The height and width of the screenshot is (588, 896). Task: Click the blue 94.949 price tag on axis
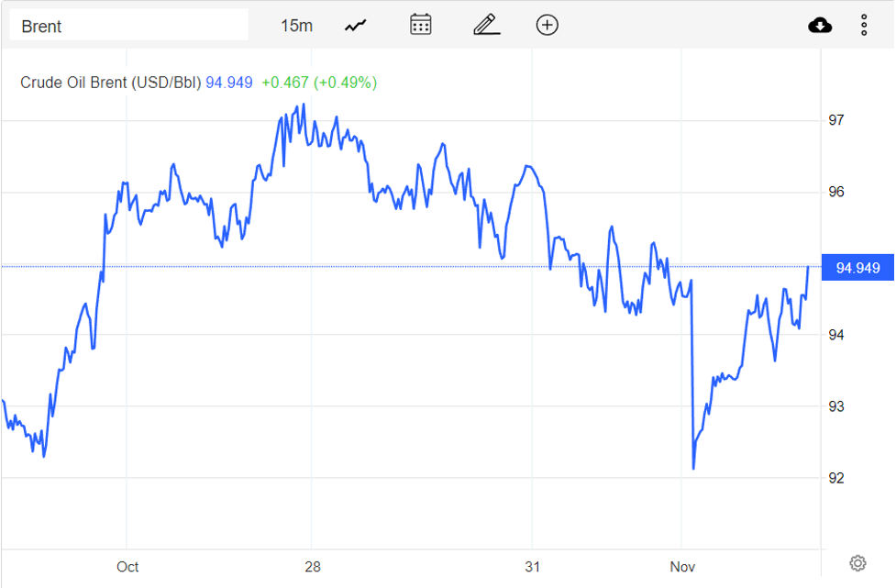tap(857, 267)
